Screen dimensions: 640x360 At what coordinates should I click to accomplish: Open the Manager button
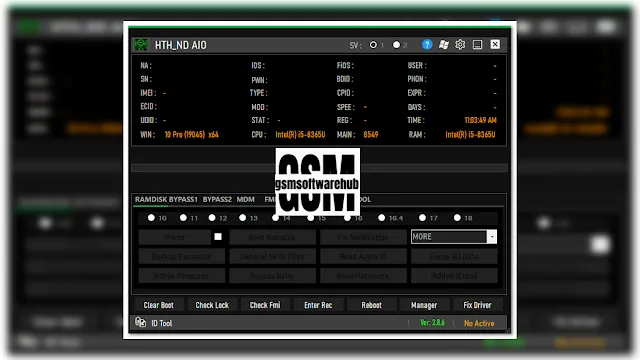[424, 305]
